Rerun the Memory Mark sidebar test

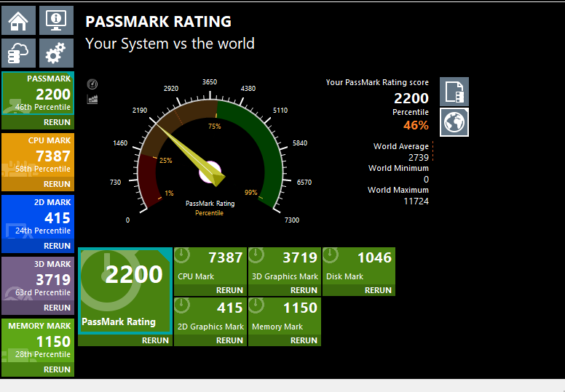[x=57, y=369]
